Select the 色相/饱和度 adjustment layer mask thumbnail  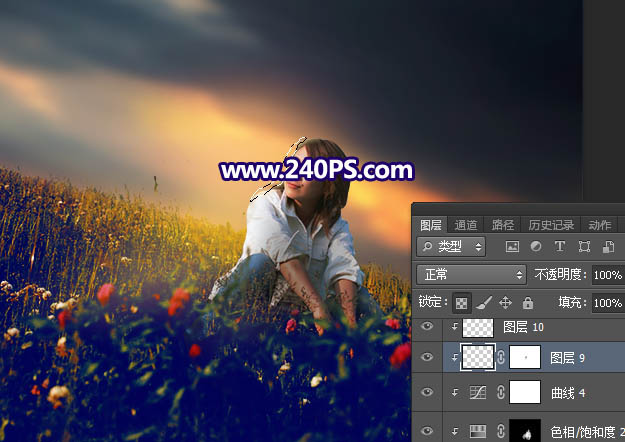coord(525,430)
